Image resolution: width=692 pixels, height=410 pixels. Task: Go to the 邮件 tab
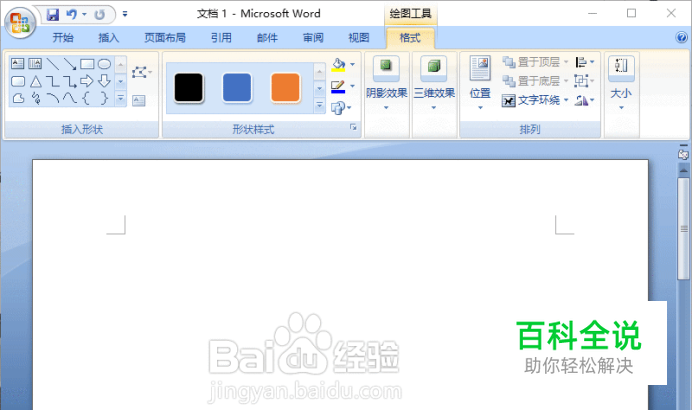click(267, 38)
